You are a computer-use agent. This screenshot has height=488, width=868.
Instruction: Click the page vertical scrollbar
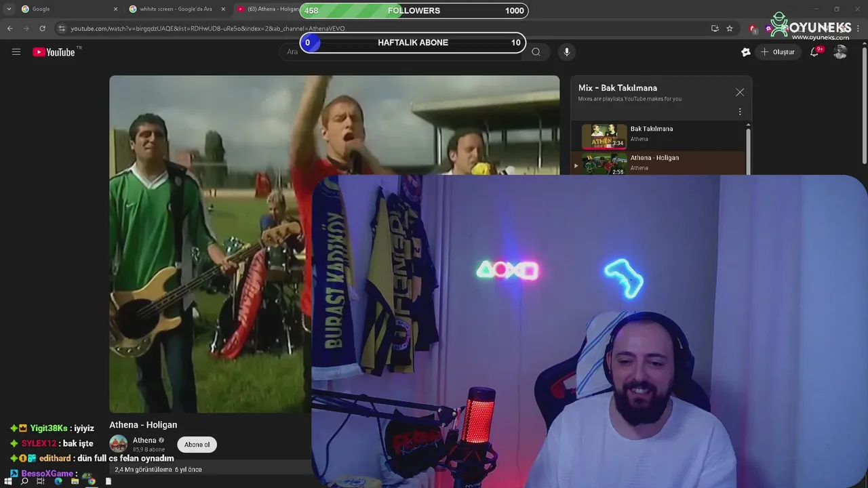[x=865, y=105]
